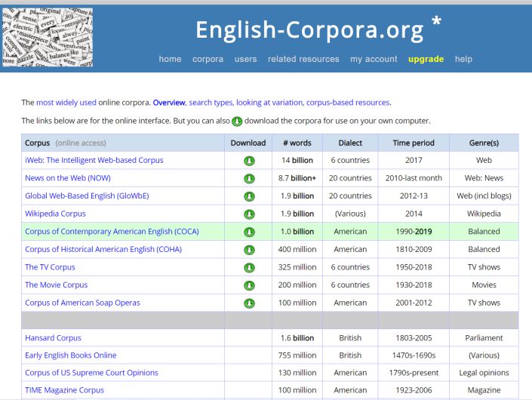Open the home menu item
532x400 pixels.
tap(170, 59)
